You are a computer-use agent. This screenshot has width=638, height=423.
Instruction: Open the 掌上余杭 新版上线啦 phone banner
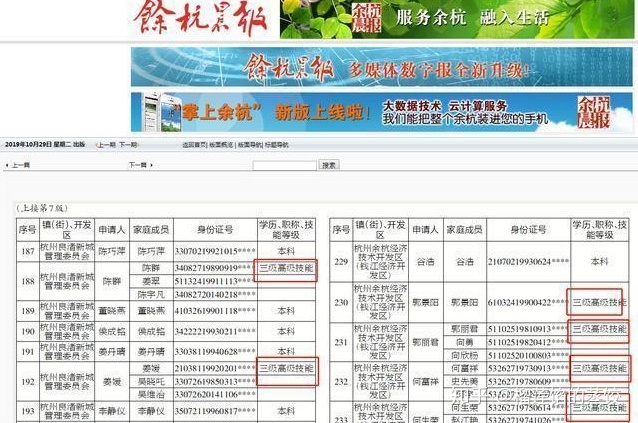381,113
